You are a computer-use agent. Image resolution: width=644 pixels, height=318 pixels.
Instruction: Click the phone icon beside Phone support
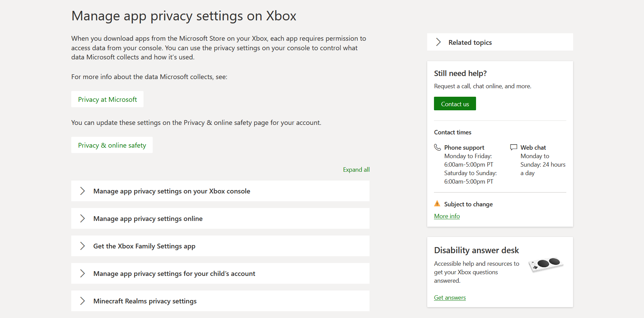click(437, 147)
